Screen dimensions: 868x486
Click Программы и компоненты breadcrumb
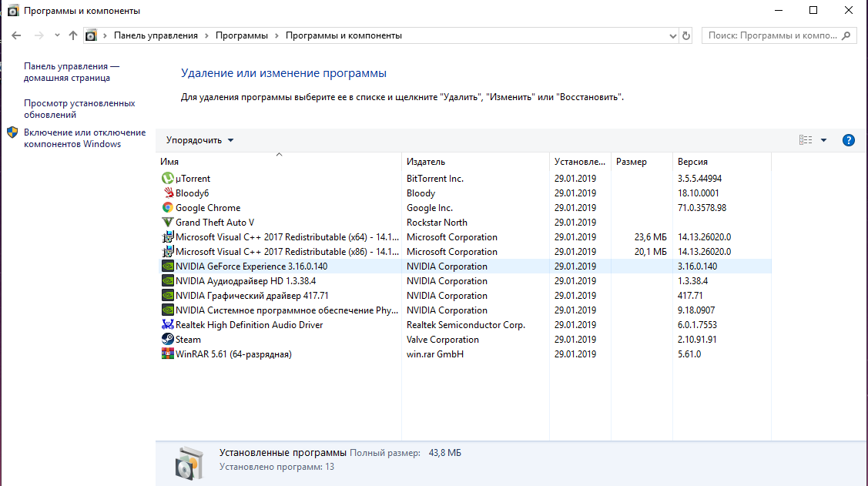(344, 35)
